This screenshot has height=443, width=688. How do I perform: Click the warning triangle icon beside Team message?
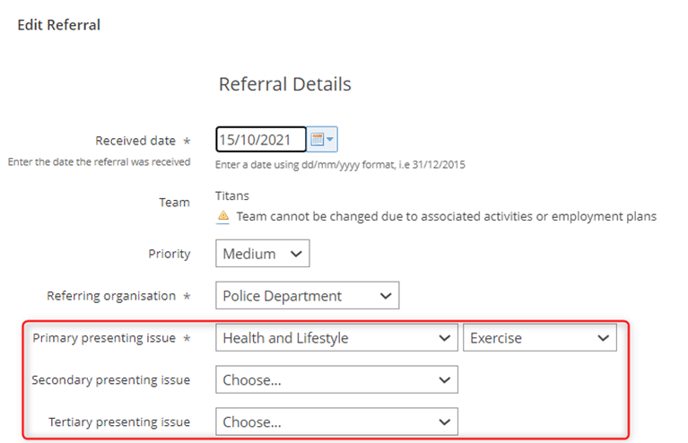click(223, 216)
